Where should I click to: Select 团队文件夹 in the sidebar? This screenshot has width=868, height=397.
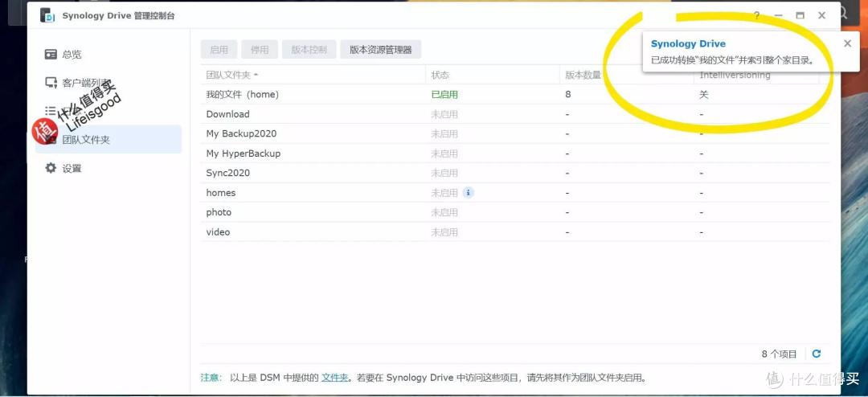point(108,140)
